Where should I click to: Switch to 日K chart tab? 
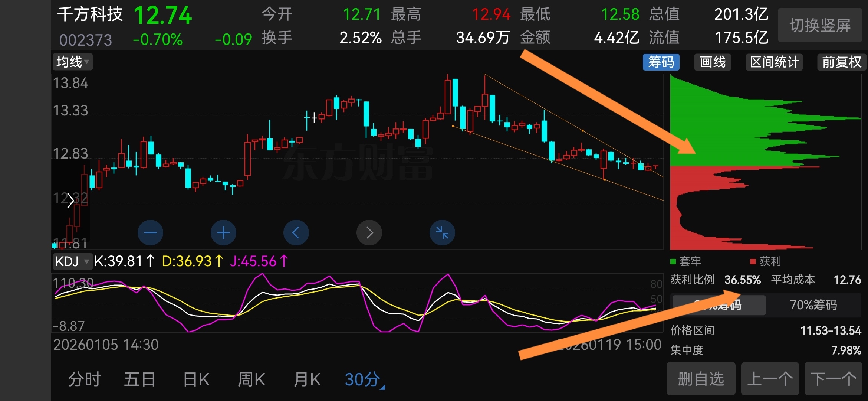(x=196, y=379)
